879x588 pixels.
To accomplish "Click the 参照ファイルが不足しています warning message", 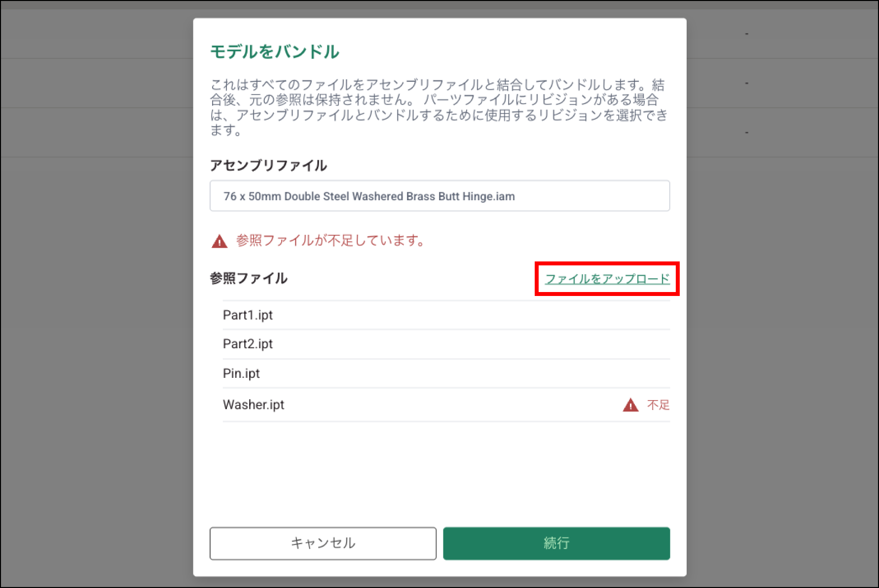I will click(x=330, y=241).
